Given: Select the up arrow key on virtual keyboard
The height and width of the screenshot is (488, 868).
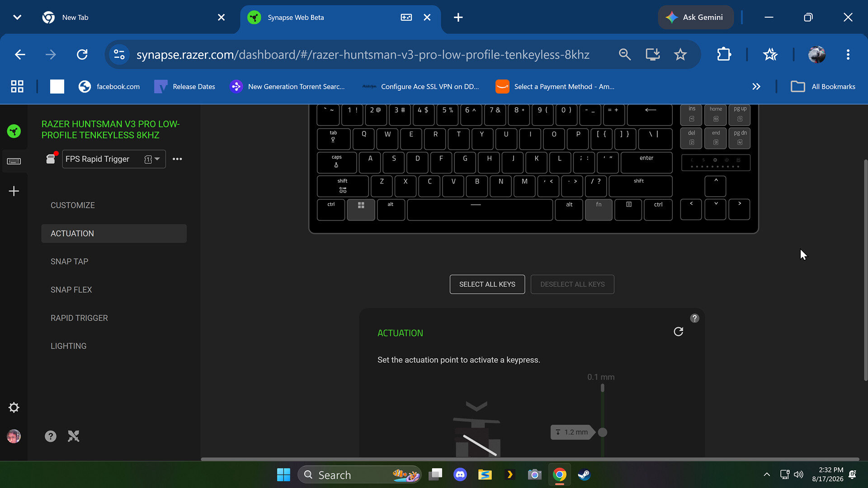Looking at the screenshot, I should (x=716, y=186).
